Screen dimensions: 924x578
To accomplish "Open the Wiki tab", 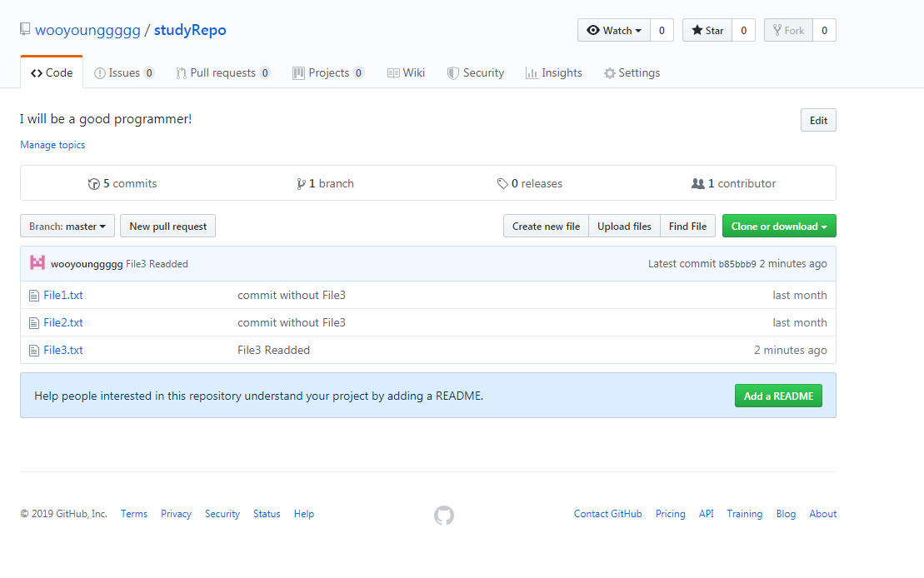I will point(406,73).
